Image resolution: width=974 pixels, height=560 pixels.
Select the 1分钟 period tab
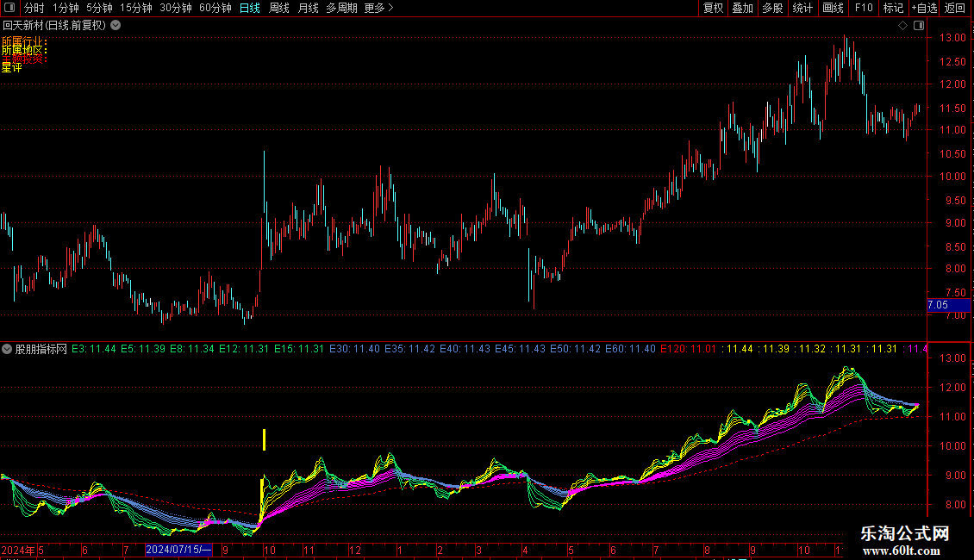66,9
